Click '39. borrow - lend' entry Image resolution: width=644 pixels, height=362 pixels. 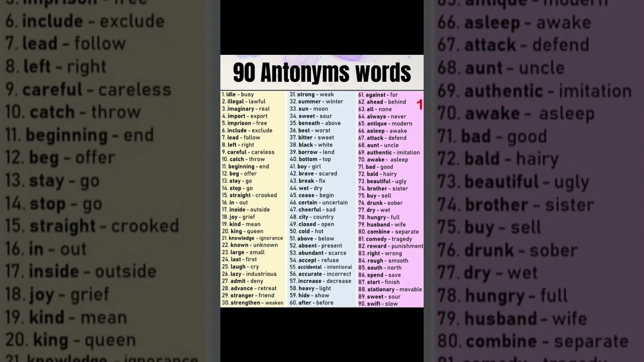(x=312, y=152)
